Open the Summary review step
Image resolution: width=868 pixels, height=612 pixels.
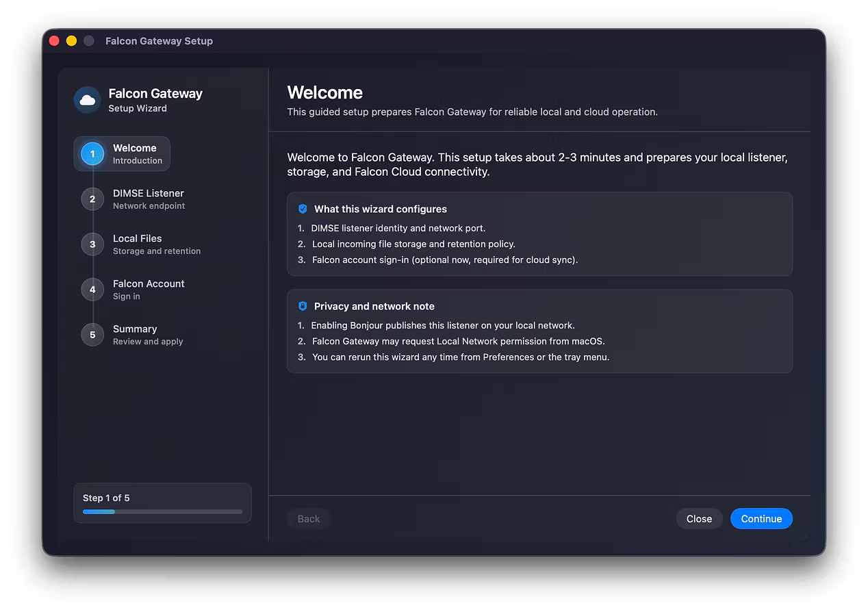click(x=135, y=335)
